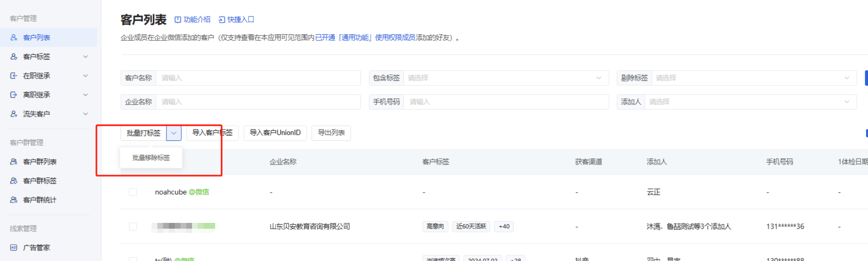868x261 pixels.
Task: Tick the checkbox for 山东贝安教育咨询有限公司 row
Action: [133, 226]
